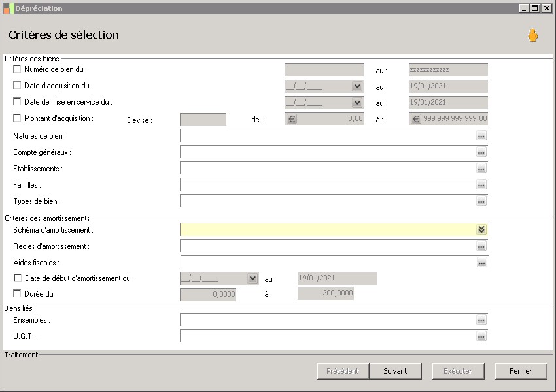Expand the Schéma d'amortissement dropdown
This screenshot has width=556, height=392.
481,229
